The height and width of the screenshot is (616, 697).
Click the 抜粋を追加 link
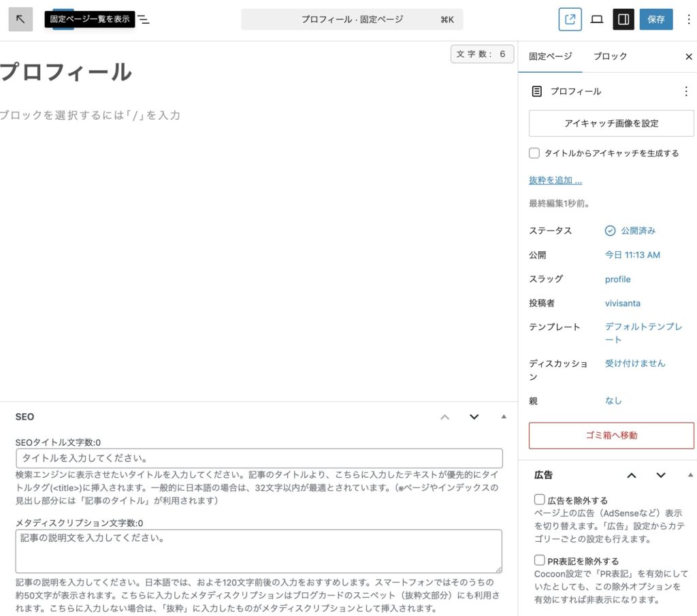[555, 180]
